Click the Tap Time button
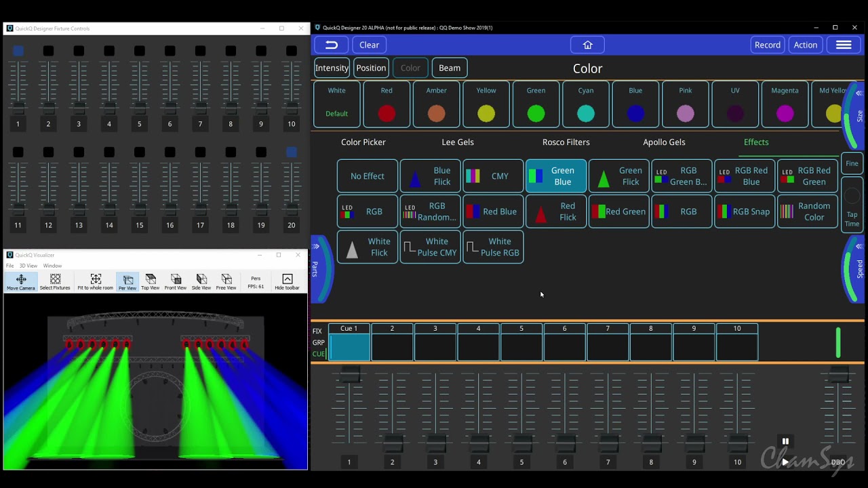Viewport: 868px width, 488px height. point(852,205)
